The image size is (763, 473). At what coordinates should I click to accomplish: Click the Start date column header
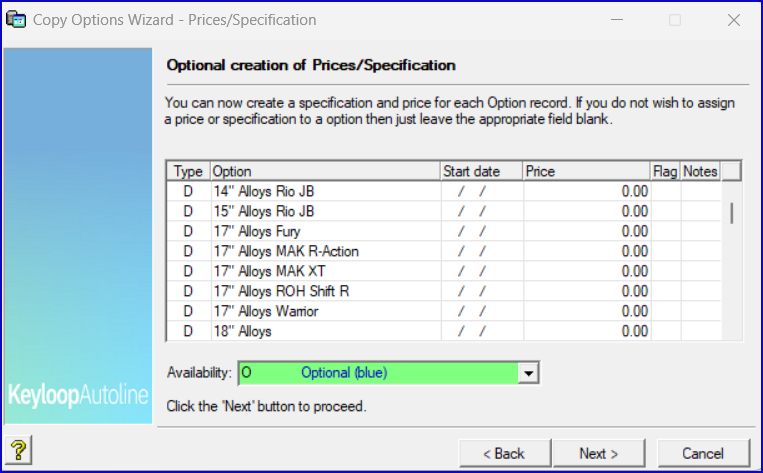click(x=482, y=171)
